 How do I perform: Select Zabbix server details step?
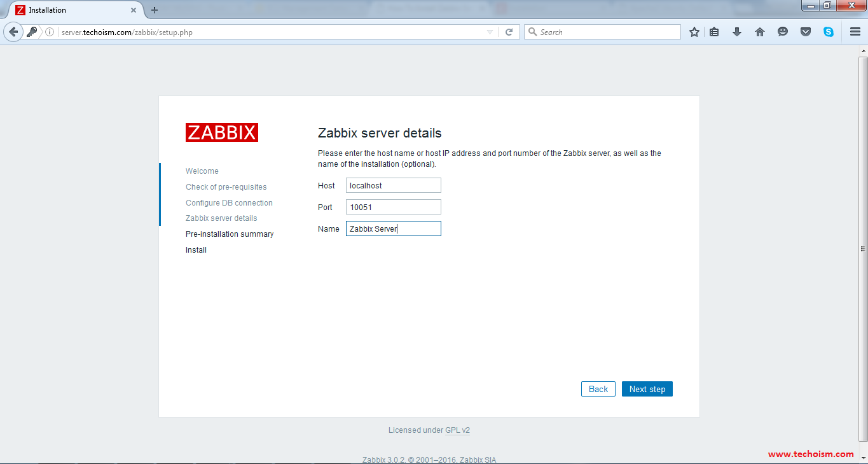(221, 218)
